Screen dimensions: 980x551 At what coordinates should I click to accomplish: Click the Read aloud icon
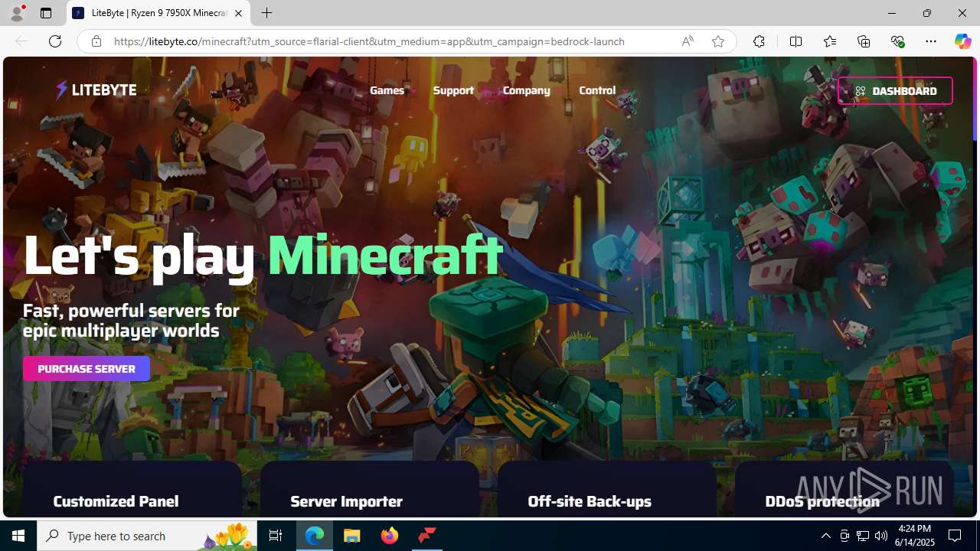point(688,41)
